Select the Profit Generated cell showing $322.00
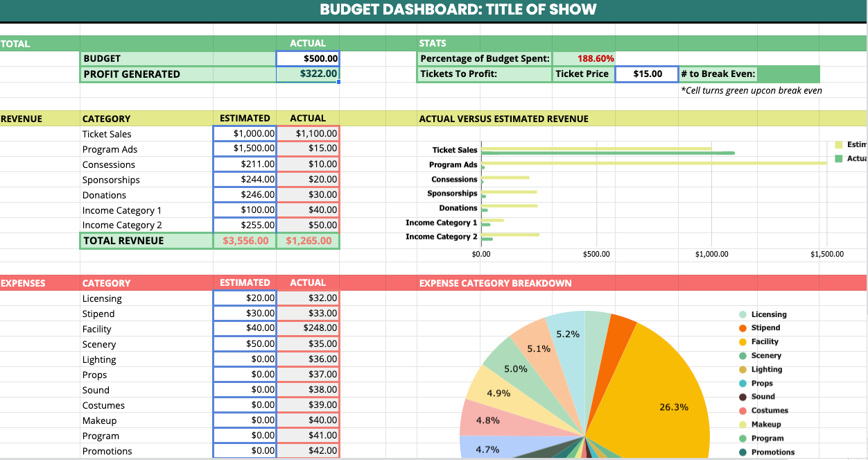 point(308,74)
